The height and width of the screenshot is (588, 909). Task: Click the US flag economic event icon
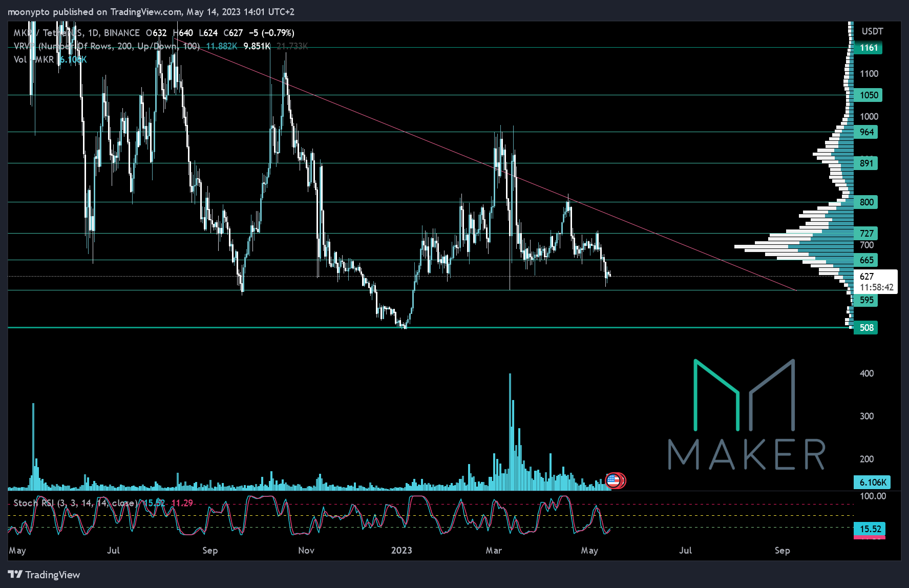614,480
